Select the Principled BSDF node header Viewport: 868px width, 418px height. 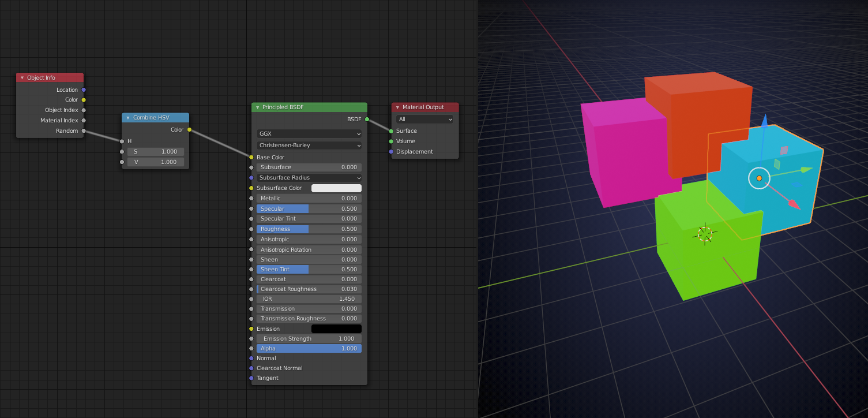point(309,107)
